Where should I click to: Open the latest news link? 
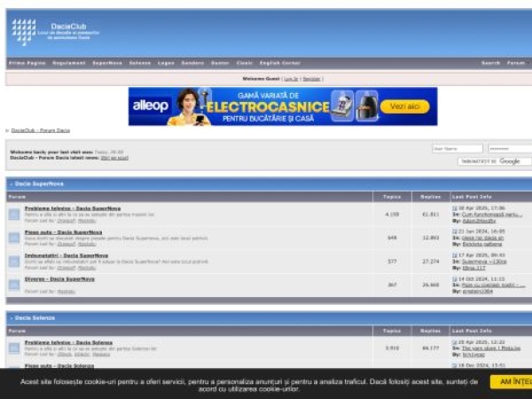pos(114,158)
